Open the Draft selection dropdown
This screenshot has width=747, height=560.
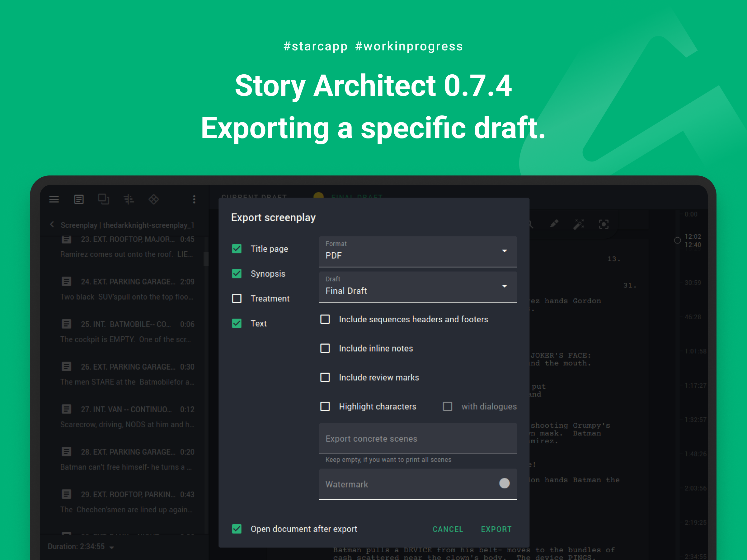tap(418, 287)
